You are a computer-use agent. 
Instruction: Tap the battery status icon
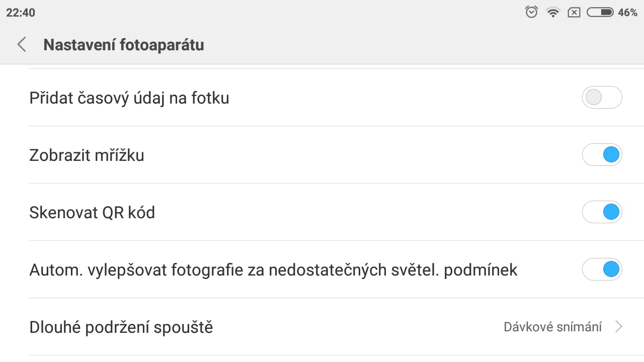pos(600,13)
